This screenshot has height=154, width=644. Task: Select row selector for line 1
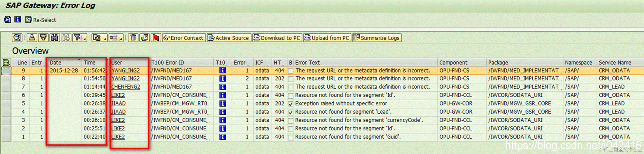tap(6, 137)
